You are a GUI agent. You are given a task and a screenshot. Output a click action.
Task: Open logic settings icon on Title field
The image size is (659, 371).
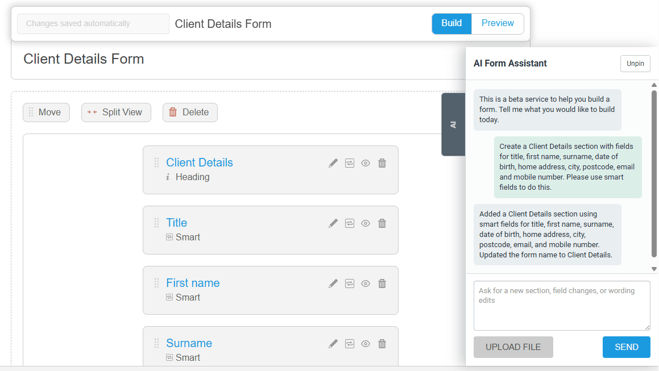[349, 223]
